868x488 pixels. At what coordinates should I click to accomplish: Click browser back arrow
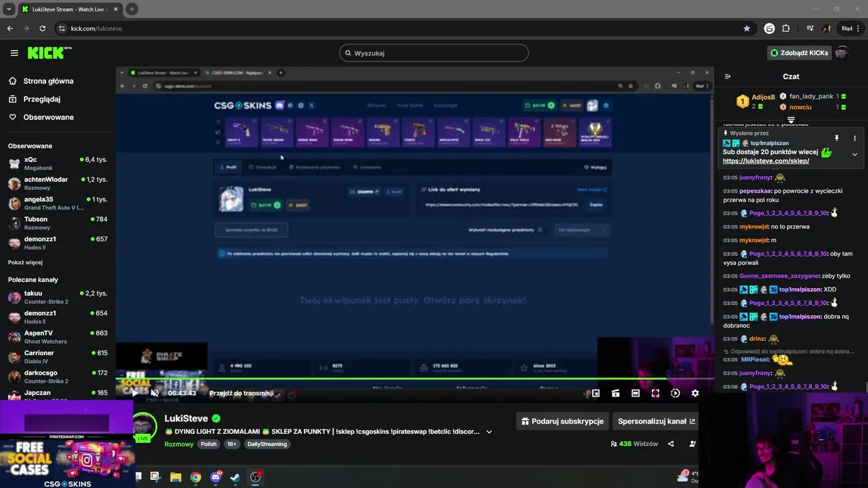click(x=9, y=28)
